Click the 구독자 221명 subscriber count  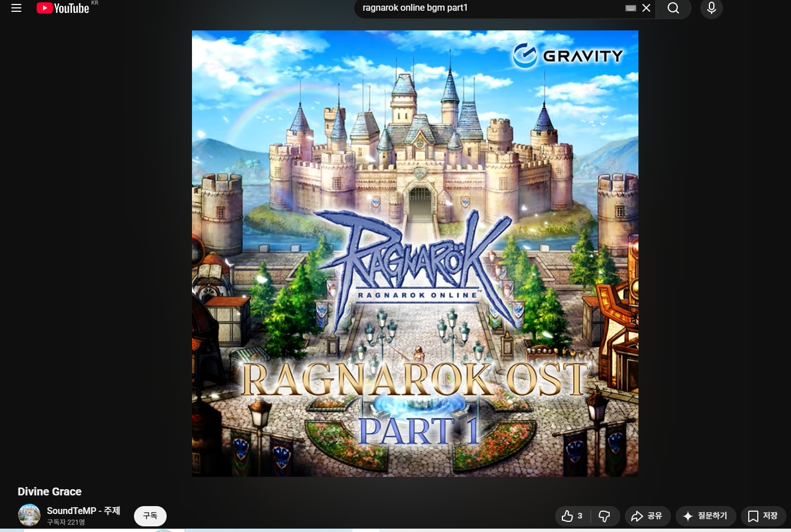coord(66,522)
